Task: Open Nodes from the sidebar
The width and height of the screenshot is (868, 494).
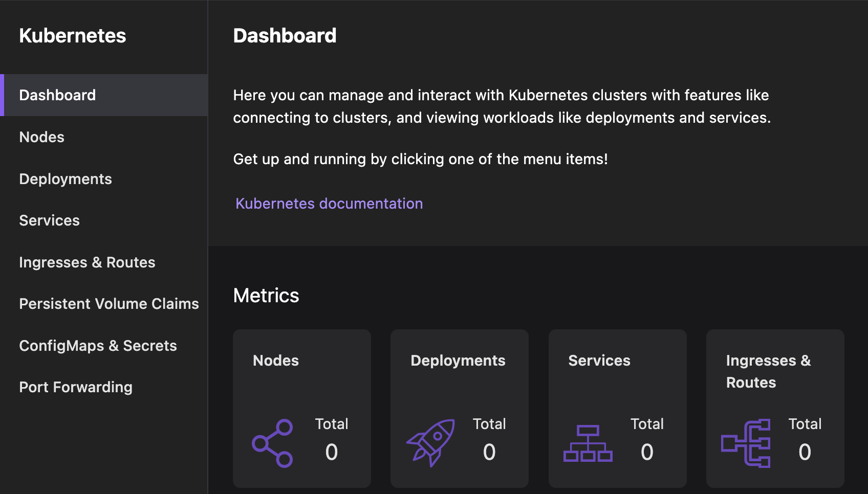Action: [x=104, y=137]
